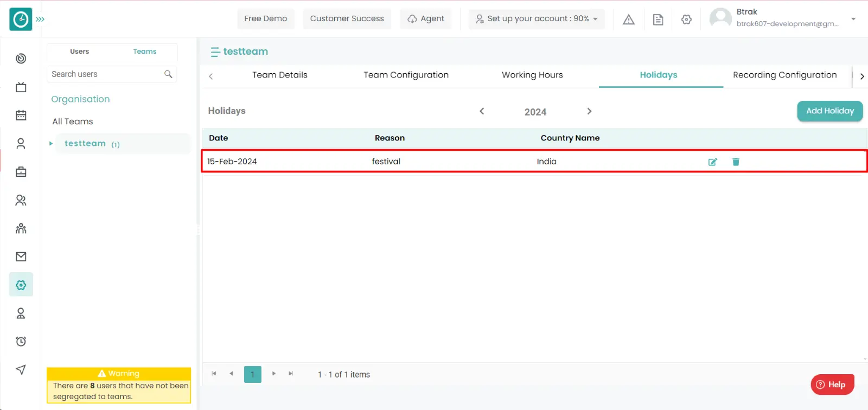Open the gear settings icon in header
Screen dimensions: 868x410
point(686,20)
